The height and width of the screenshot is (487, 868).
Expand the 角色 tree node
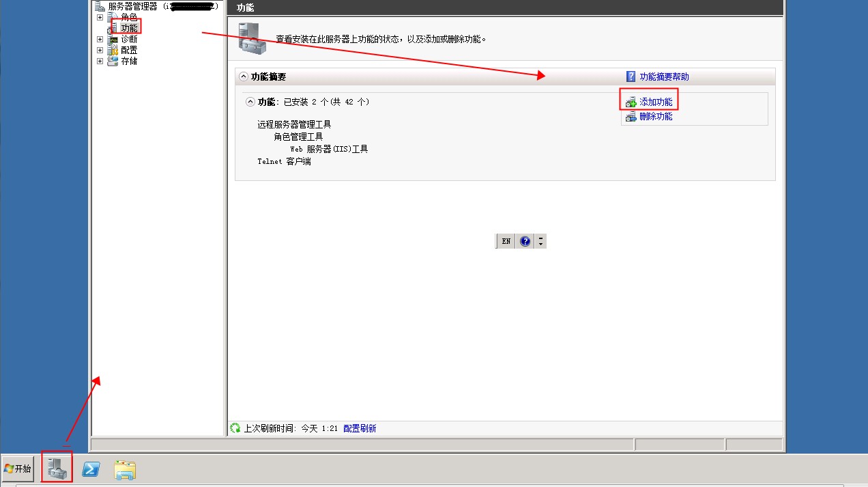point(100,17)
